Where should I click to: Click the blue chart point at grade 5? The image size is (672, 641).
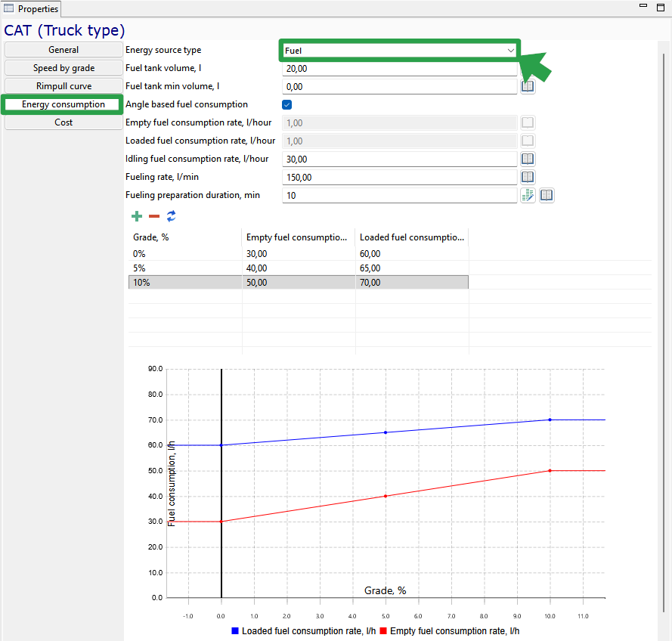386,432
